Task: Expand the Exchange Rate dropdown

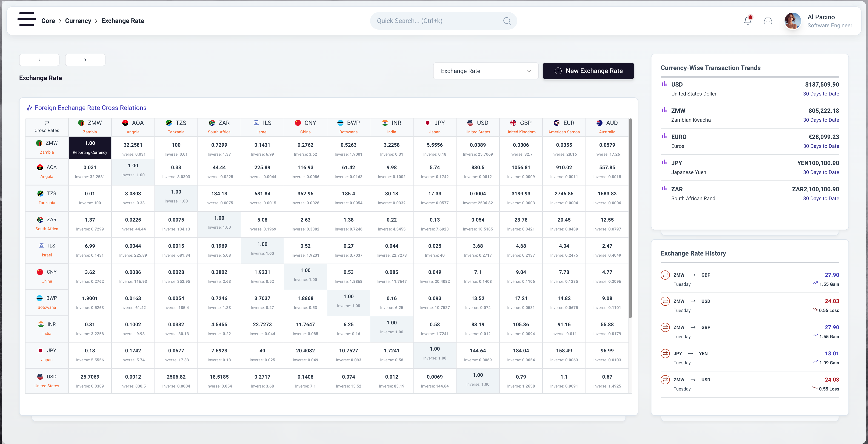Action: coord(485,71)
